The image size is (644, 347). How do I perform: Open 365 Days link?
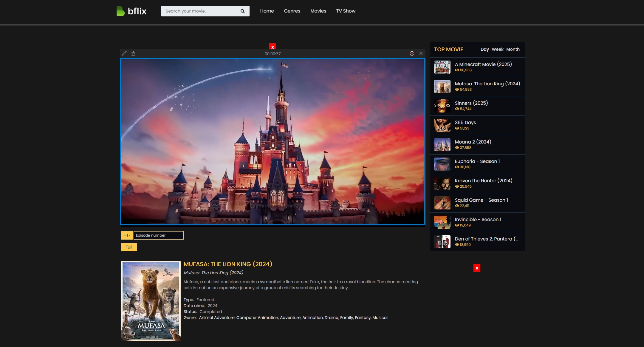coord(465,122)
